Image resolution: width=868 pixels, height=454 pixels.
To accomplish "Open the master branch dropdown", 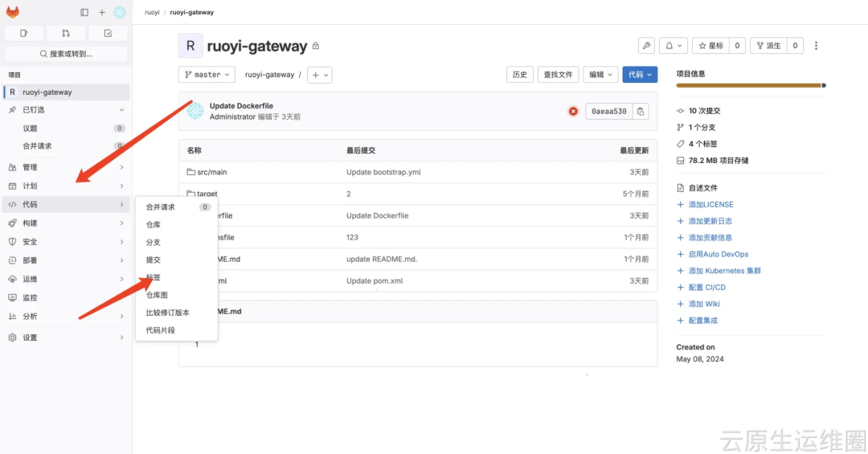I will tap(207, 75).
